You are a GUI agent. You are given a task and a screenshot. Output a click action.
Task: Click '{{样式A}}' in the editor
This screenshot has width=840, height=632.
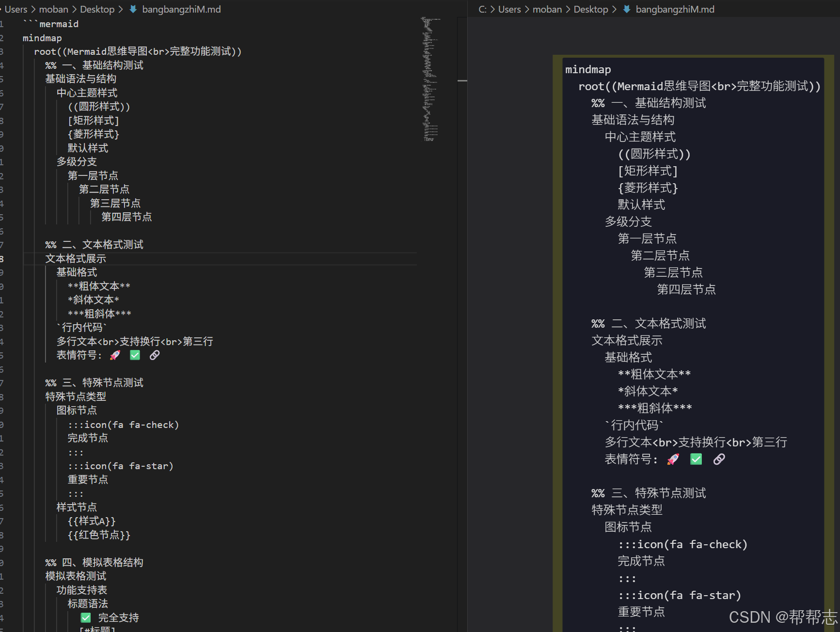pyautogui.click(x=92, y=521)
